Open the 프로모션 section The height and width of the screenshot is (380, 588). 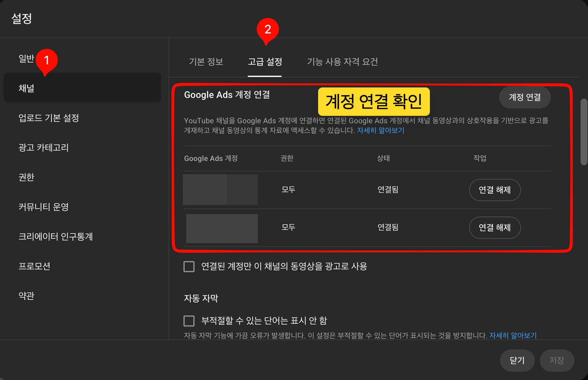(x=82, y=266)
